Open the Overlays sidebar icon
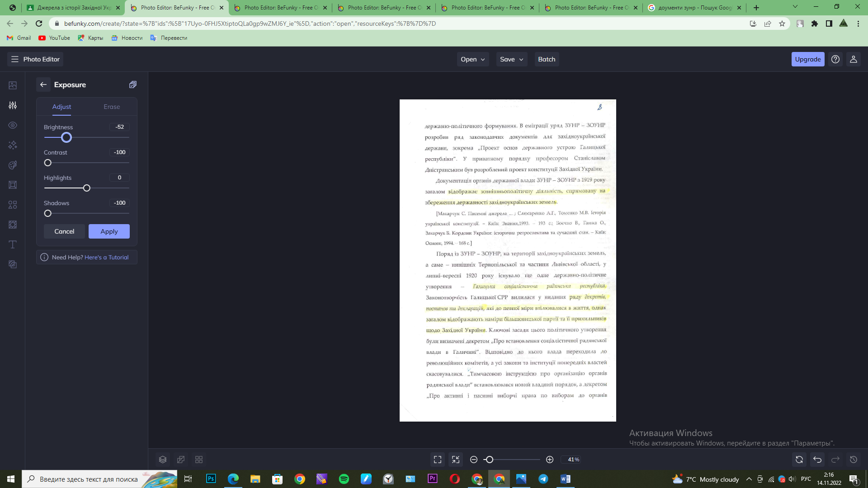868x488 pixels. point(13,225)
